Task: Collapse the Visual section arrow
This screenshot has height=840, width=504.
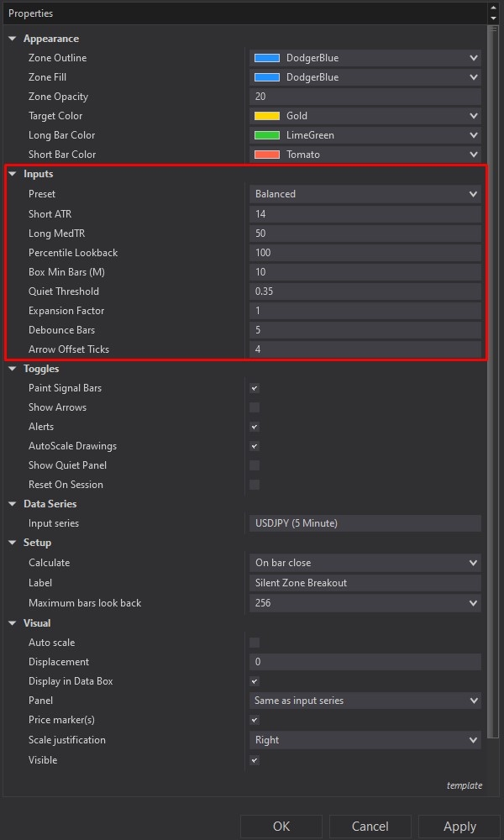Action: 13,623
